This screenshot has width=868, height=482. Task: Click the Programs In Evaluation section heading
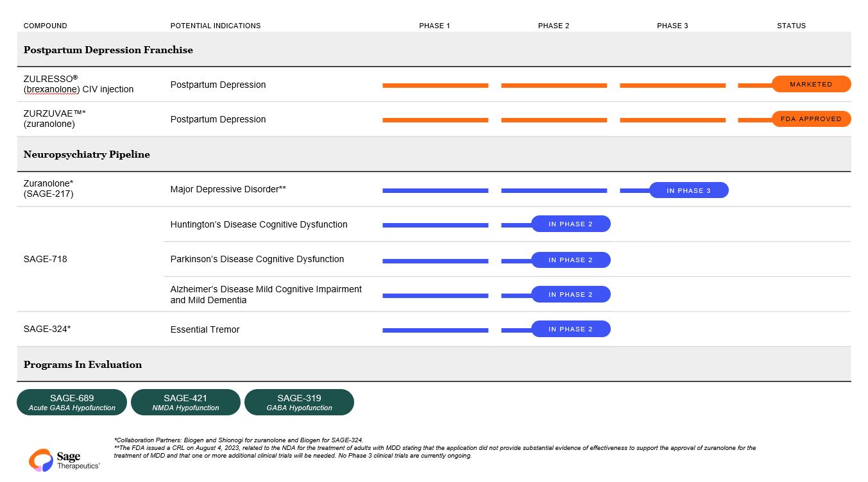(x=83, y=365)
